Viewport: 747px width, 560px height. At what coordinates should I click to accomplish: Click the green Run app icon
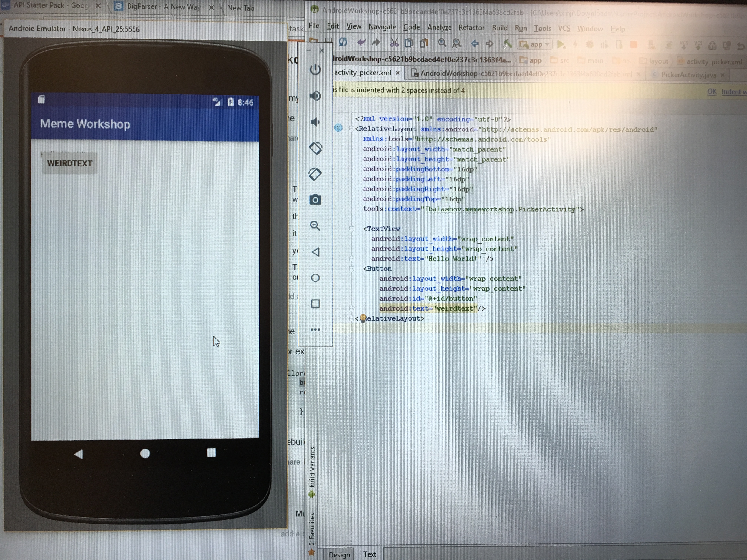click(561, 44)
